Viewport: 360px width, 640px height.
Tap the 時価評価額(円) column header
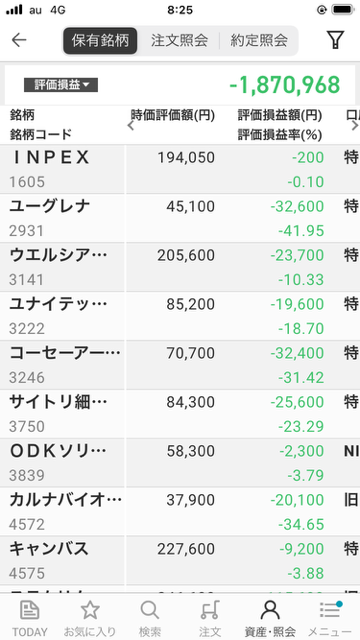(x=173, y=116)
